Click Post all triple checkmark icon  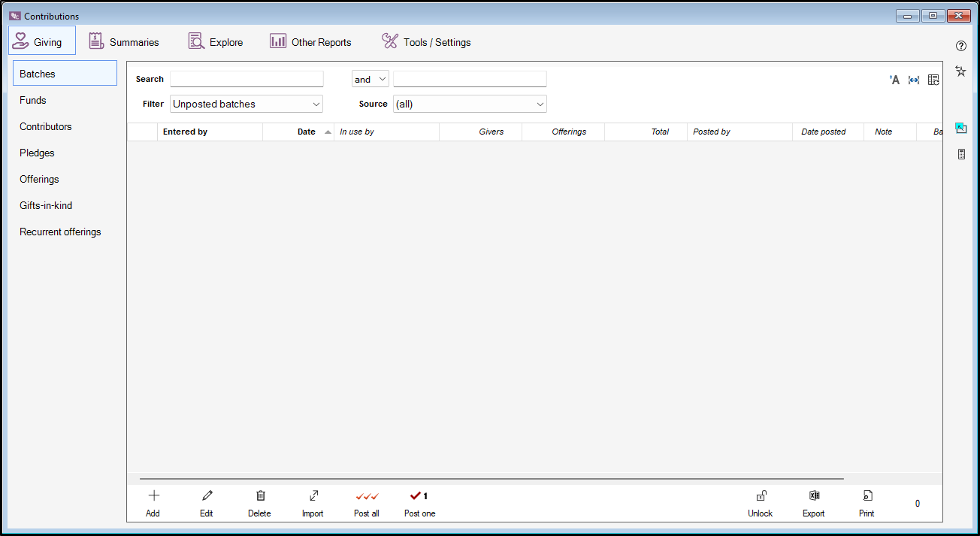[x=367, y=496]
